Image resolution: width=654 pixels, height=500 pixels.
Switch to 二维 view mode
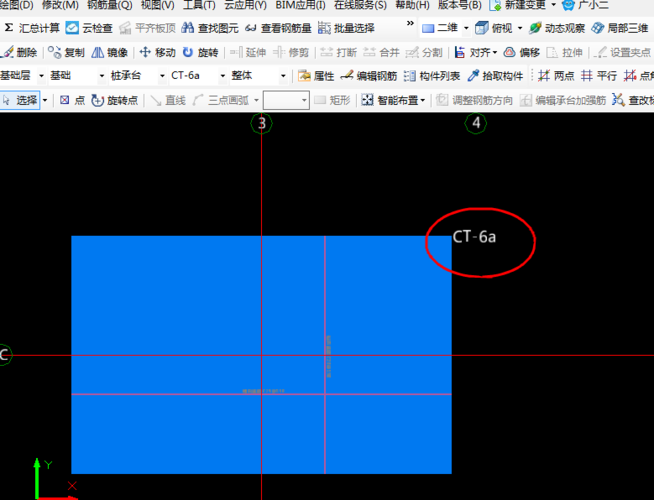point(440,28)
